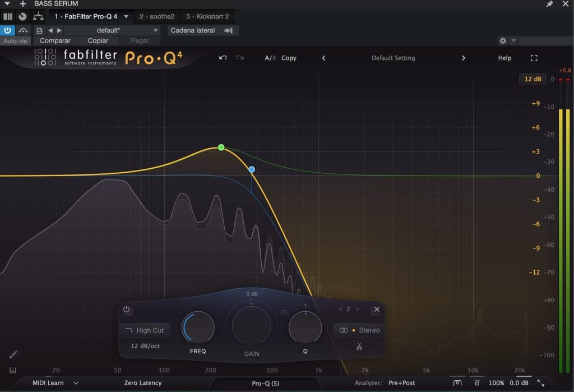Image resolution: width=574 pixels, height=392 pixels.
Task: Open the Default Setting preset menu
Action: click(x=393, y=58)
